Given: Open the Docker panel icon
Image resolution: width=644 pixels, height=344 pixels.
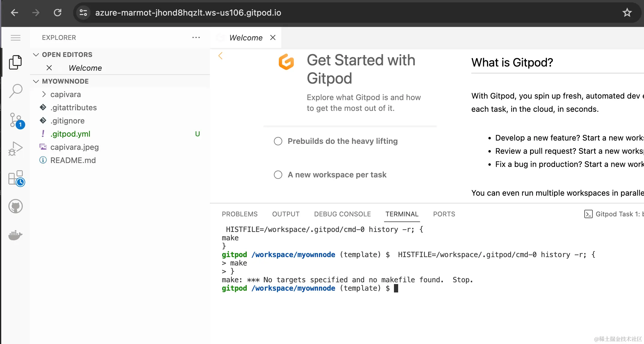Looking at the screenshot, I should (15, 235).
